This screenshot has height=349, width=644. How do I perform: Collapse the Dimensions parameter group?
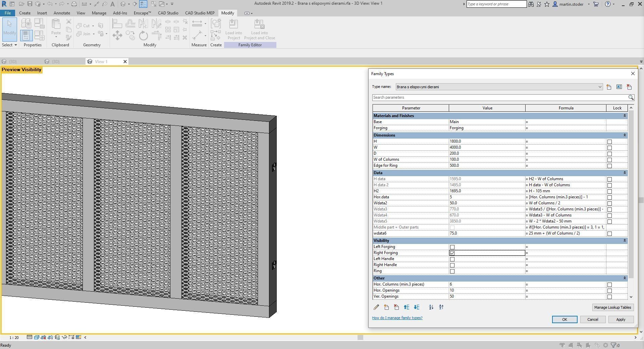coord(624,135)
